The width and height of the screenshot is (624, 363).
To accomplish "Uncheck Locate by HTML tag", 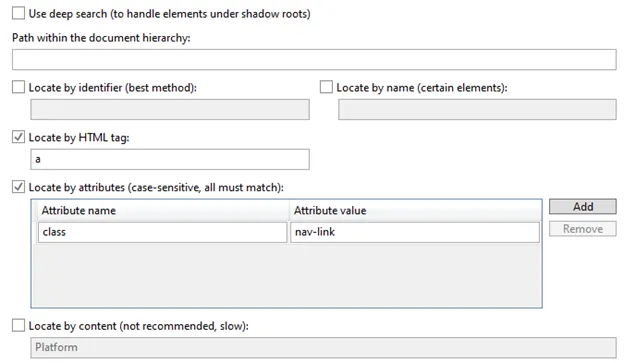I will click(18, 137).
